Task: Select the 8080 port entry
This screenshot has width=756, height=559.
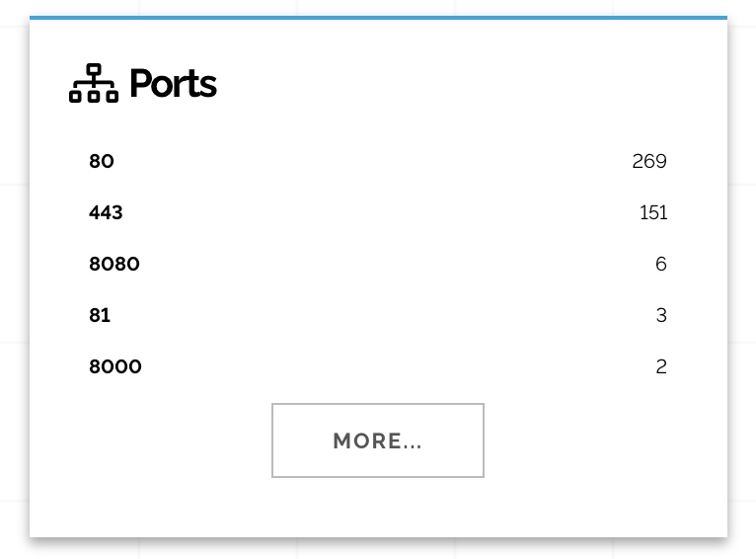Action: [x=114, y=264]
